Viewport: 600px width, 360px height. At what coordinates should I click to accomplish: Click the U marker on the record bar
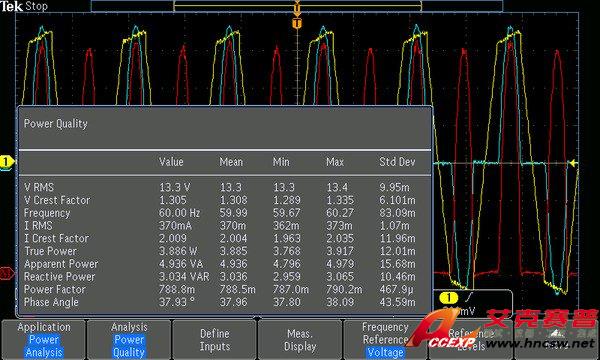(297, 8)
